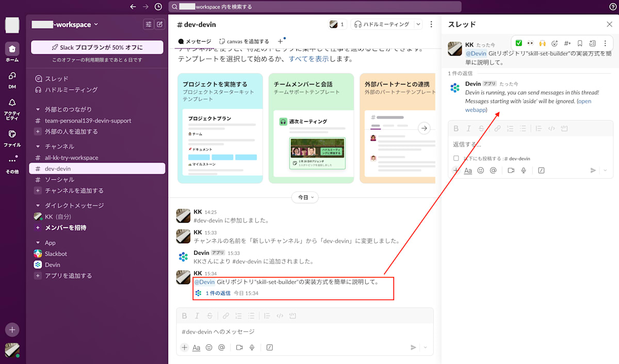
Task: Open the workspace name dropdown menu
Action: 64,24
